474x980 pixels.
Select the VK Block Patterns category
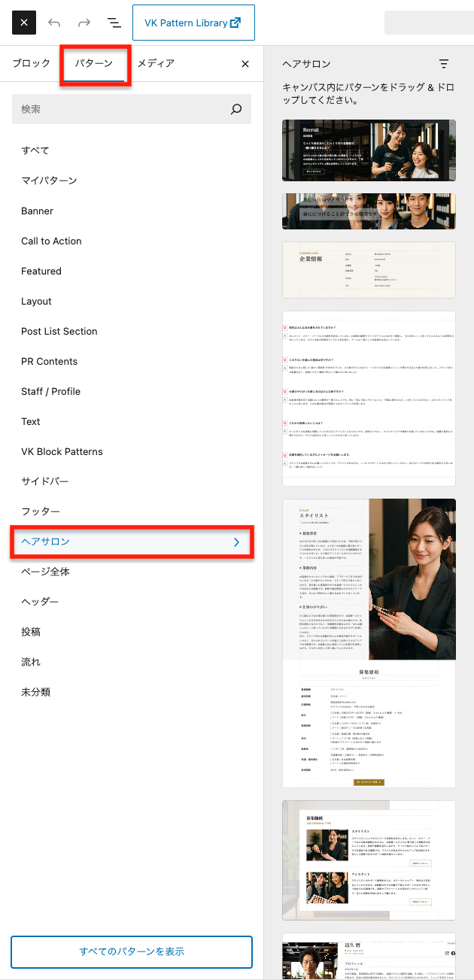(62, 451)
